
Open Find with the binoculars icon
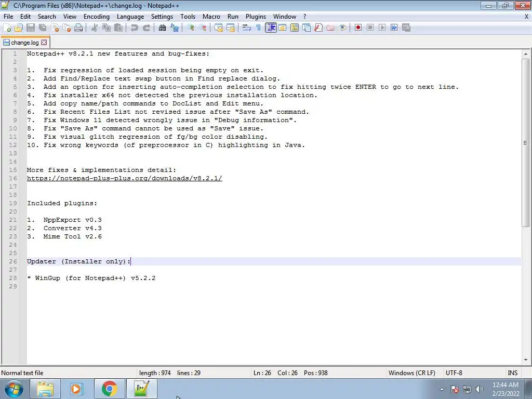[163, 28]
